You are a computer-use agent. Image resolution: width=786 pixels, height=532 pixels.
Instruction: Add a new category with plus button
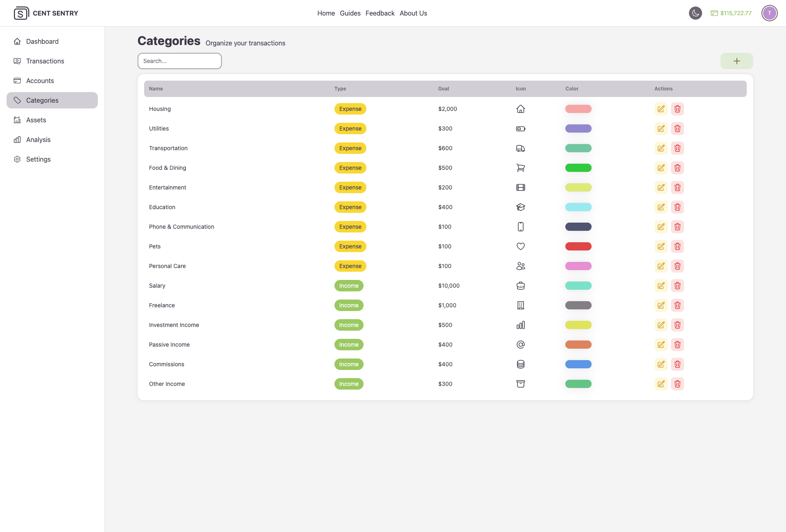736,61
